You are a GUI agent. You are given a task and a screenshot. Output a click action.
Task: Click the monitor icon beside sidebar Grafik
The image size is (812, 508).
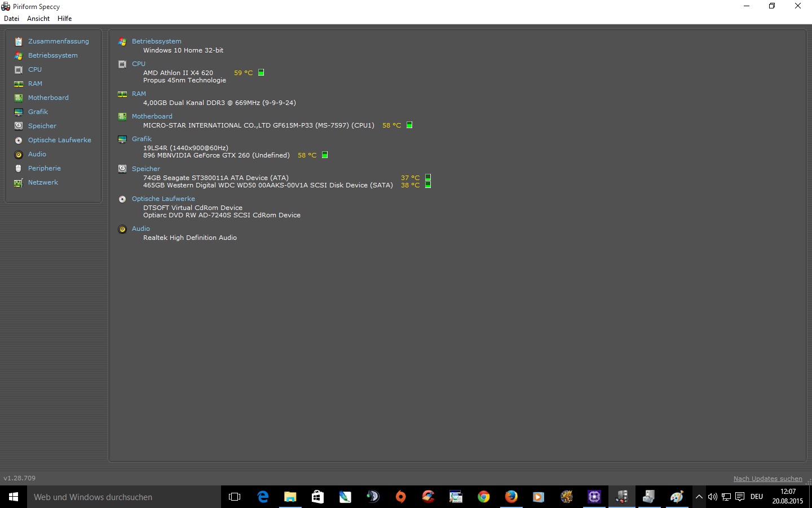(x=19, y=112)
